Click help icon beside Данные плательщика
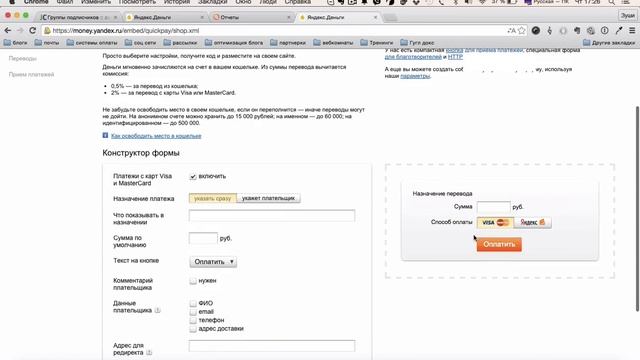The height and width of the screenshot is (360, 640). (x=158, y=311)
